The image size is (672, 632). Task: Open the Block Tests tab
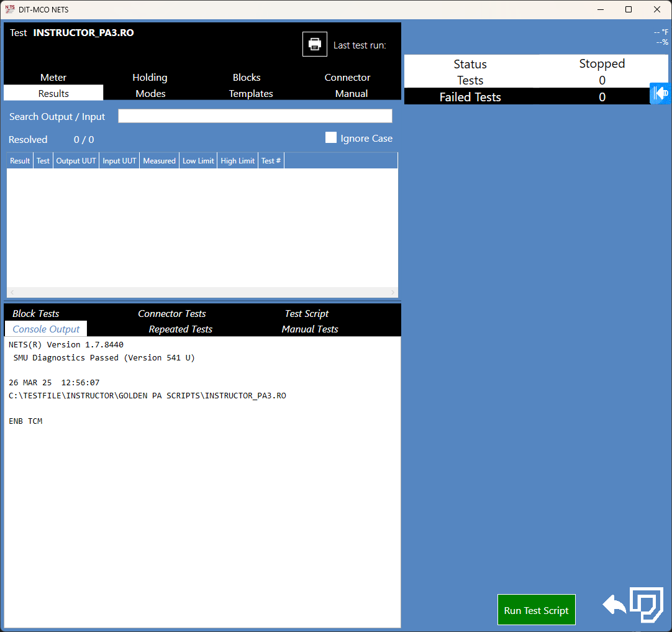[36, 313]
